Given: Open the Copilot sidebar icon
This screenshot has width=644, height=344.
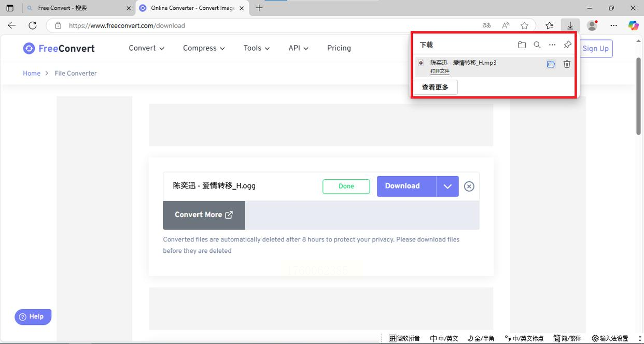Looking at the screenshot, I should point(633,25).
